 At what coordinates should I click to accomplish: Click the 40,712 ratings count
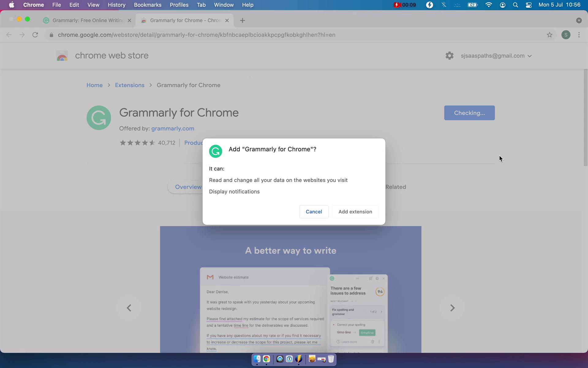pos(167,143)
